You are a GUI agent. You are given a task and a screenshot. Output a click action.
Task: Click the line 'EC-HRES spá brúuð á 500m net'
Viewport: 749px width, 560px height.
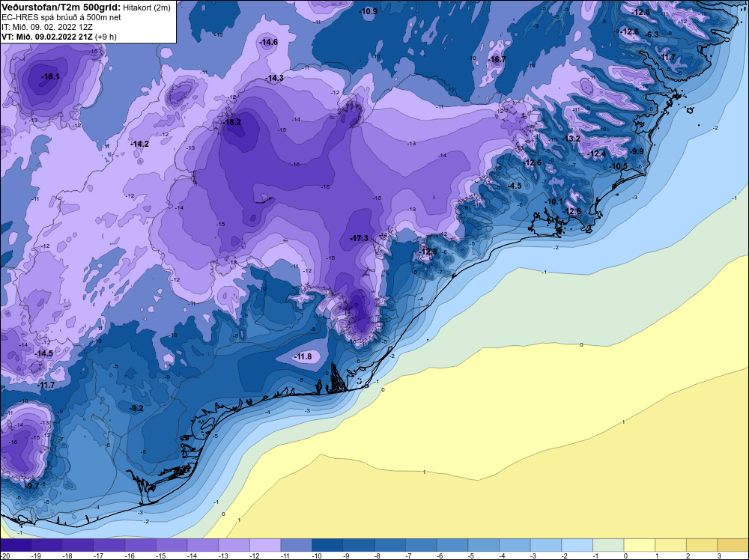[61, 17]
